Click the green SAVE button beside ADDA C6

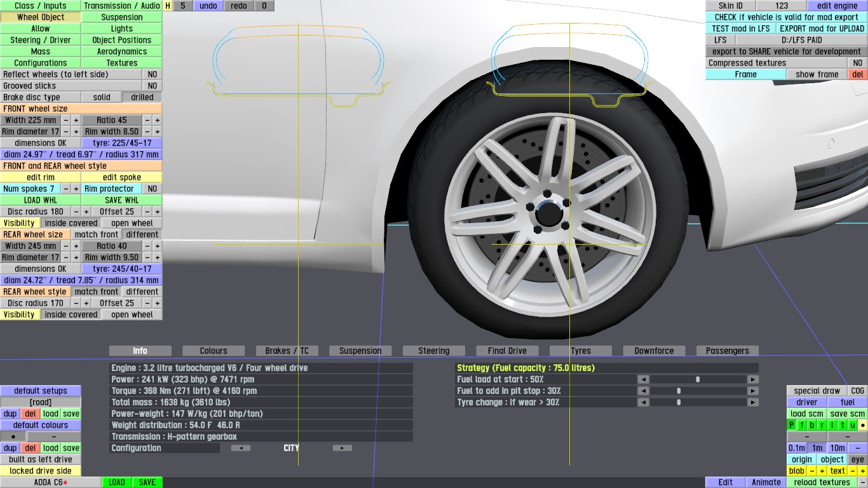click(x=147, y=482)
